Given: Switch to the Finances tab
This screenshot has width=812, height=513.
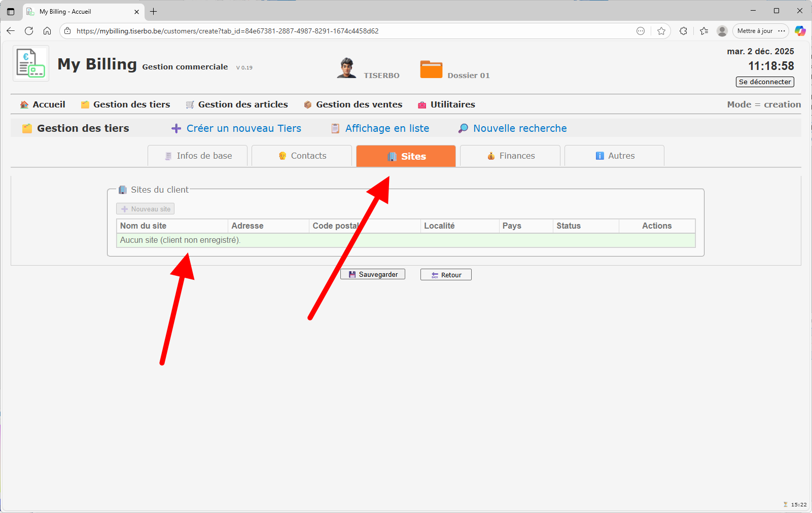Looking at the screenshot, I should coord(511,156).
